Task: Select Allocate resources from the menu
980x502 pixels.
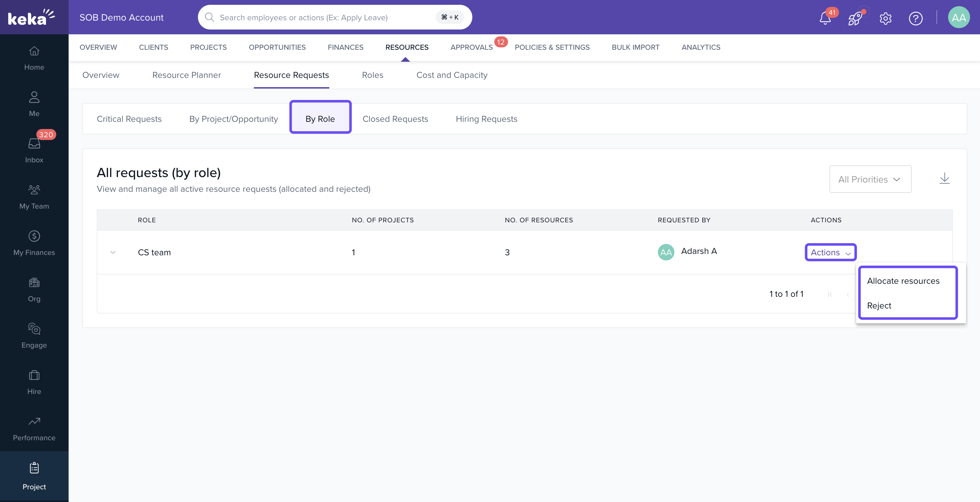Action: 903,281
